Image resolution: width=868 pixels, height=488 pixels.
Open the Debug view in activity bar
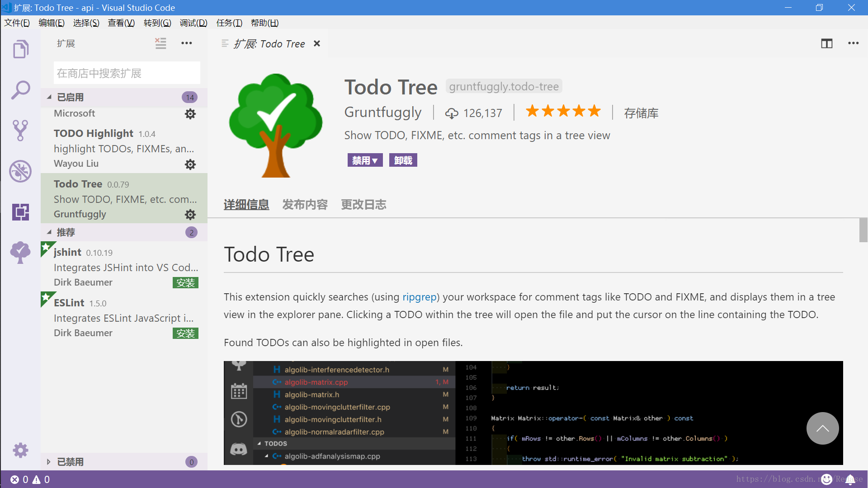20,171
